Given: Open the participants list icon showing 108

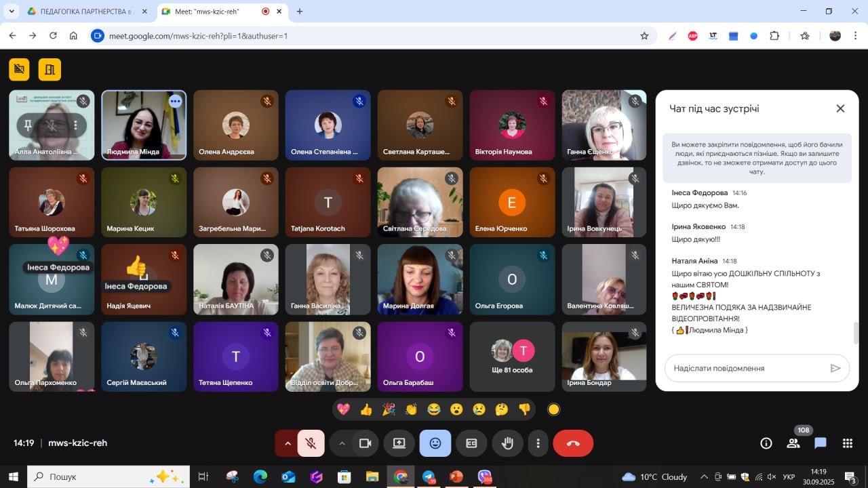Looking at the screenshot, I should point(793,443).
